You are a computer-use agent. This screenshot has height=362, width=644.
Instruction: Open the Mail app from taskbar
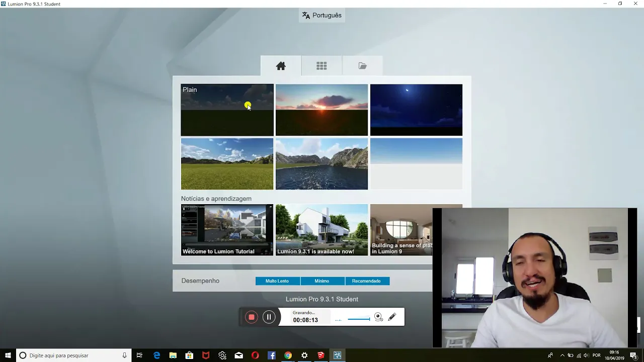pos(239,355)
